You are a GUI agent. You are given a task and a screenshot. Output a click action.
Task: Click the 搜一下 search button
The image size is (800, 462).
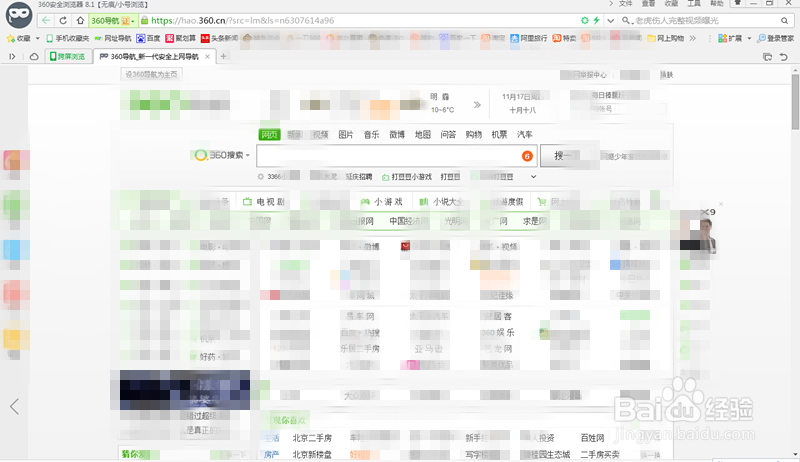(568, 156)
